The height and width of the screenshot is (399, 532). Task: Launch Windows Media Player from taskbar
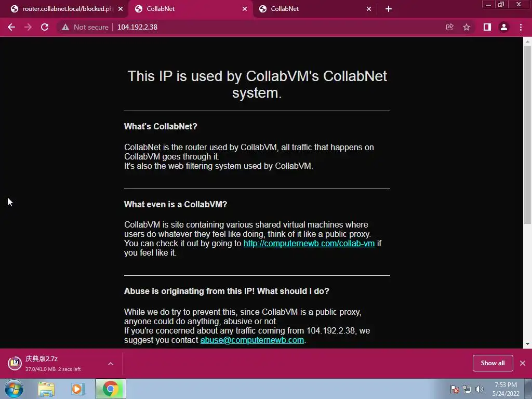tap(78, 389)
